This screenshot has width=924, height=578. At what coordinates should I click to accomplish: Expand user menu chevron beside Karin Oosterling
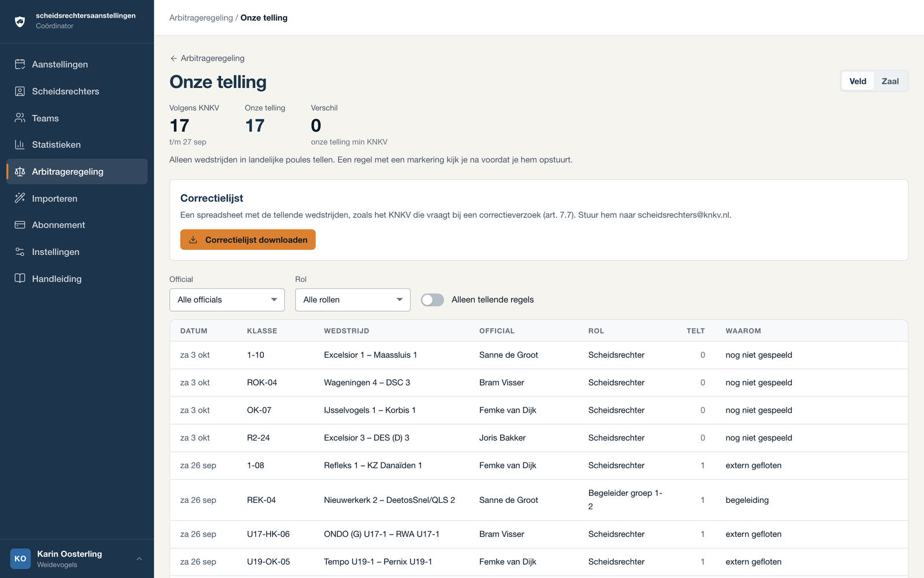[139, 559]
